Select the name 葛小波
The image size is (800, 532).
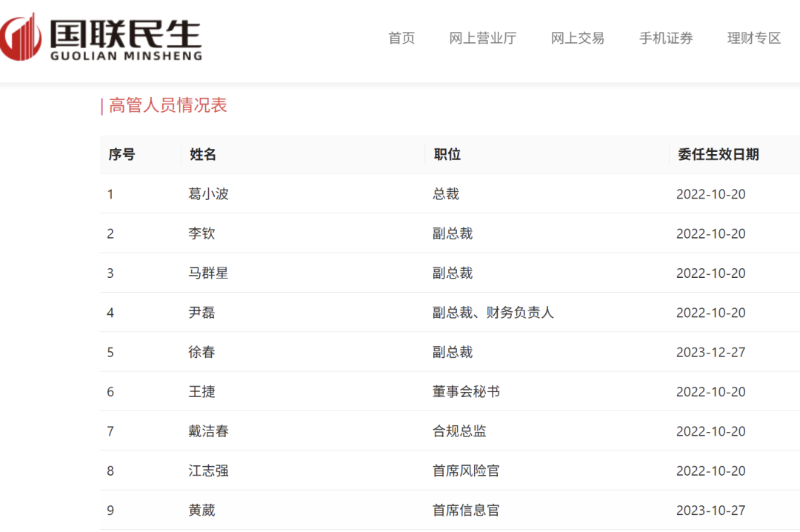(208, 194)
